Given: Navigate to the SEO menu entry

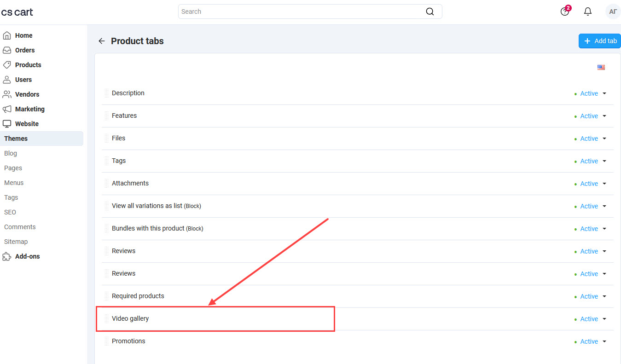Looking at the screenshot, I should pyautogui.click(x=10, y=212).
